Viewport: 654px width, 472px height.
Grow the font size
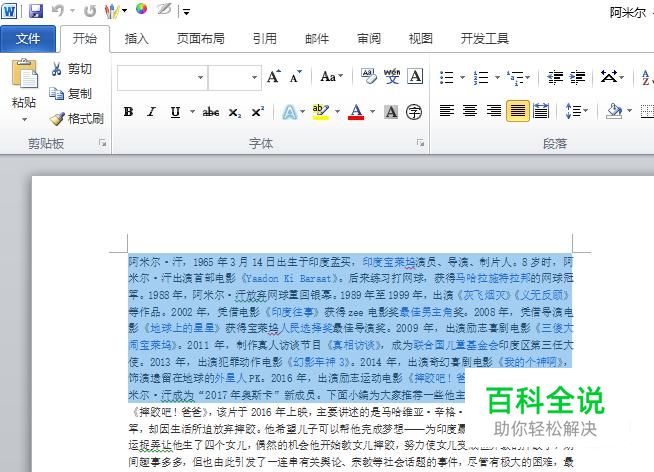[274, 77]
